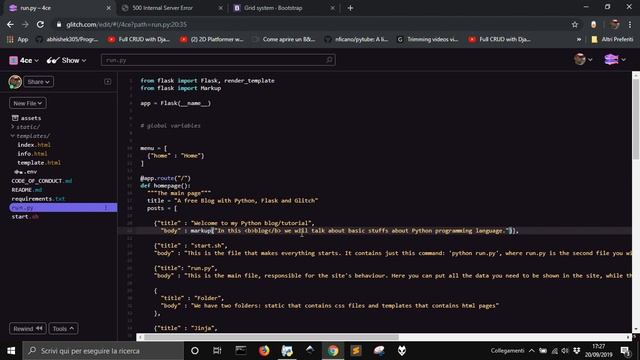The height and width of the screenshot is (360, 640).
Task: Collapse the sidebar with the panel icon
Action: click(x=107, y=82)
